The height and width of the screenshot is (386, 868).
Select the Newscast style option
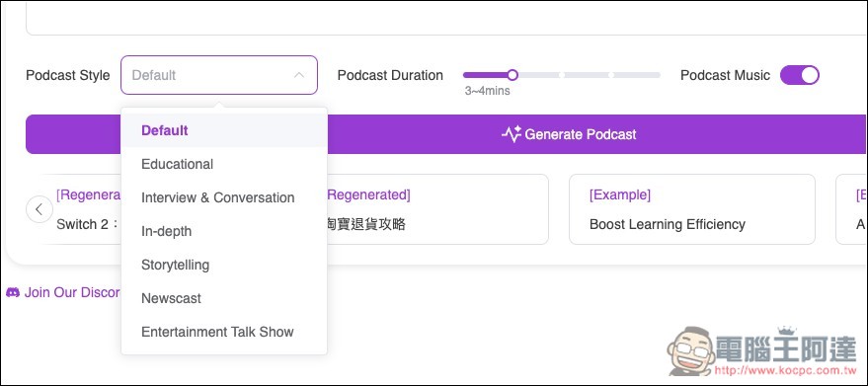tap(223, 298)
